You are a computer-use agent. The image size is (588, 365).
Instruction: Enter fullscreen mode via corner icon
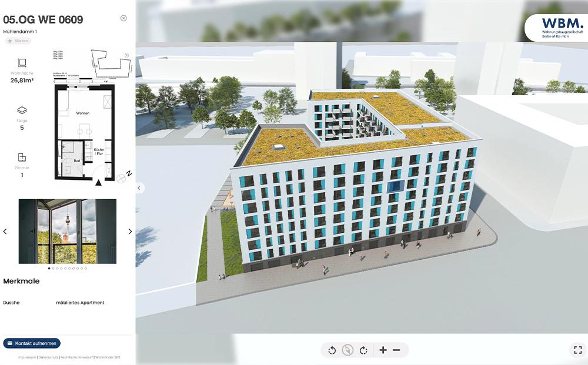click(x=577, y=350)
